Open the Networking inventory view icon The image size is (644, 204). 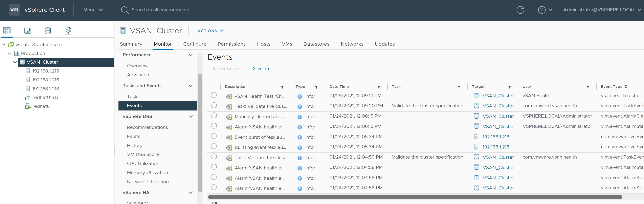68,30
